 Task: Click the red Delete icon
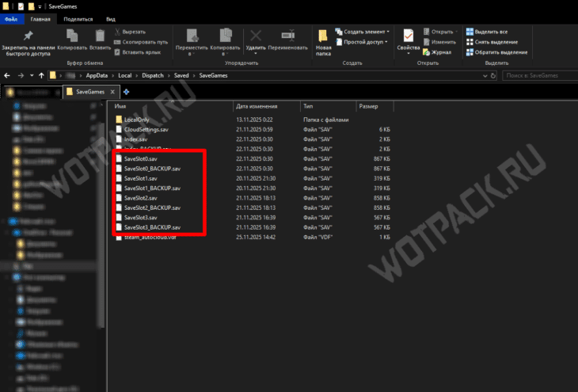coord(256,36)
